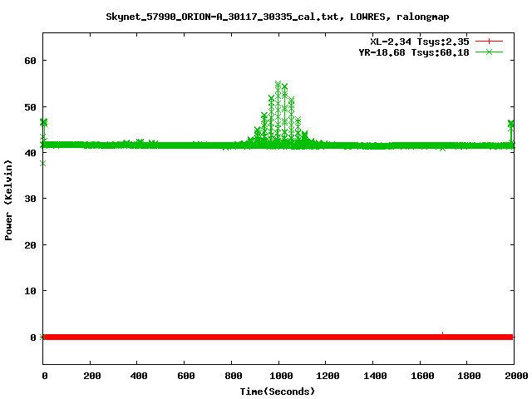Select the XL-2.34 Tsys:2.35 legend entry
The image size is (532, 399).
click(x=419, y=42)
